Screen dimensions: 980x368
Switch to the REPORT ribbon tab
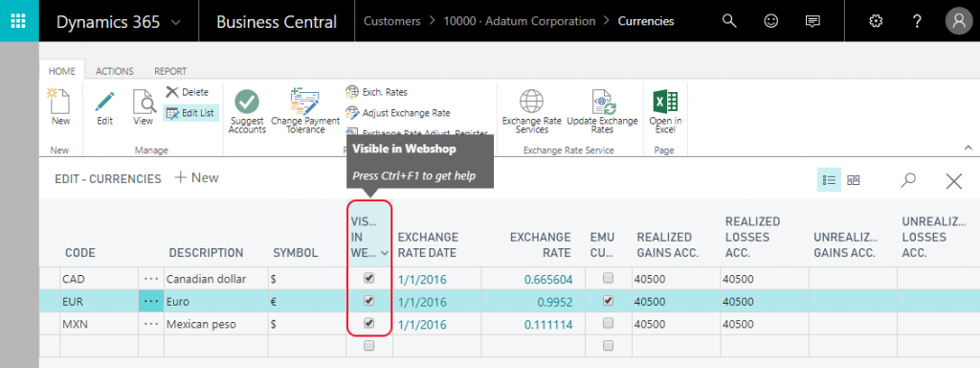tap(170, 71)
